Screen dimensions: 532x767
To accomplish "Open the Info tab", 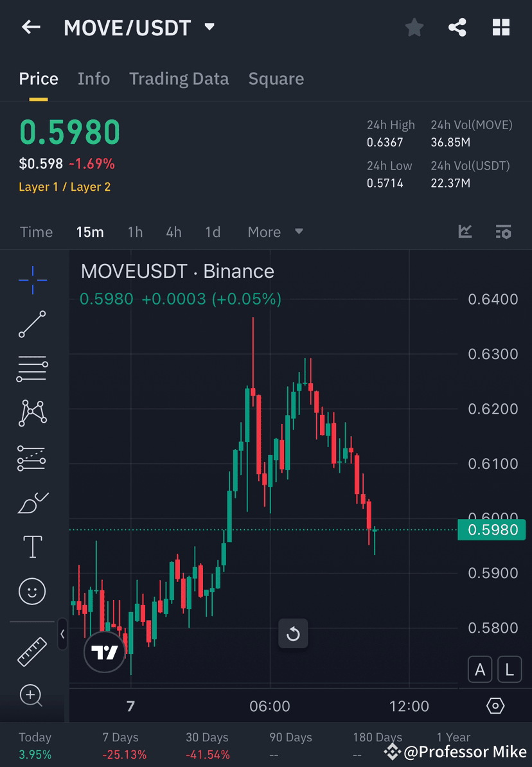I will [94, 78].
